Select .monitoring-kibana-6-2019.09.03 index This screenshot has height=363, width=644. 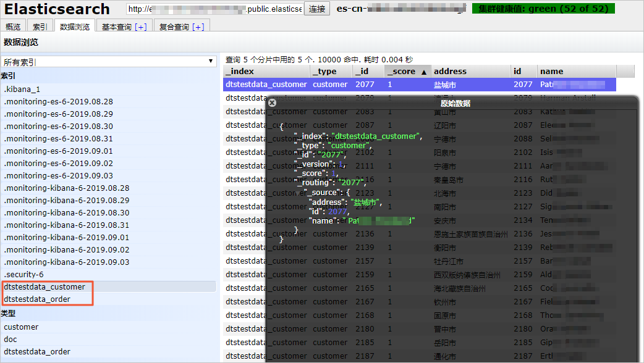click(109, 262)
